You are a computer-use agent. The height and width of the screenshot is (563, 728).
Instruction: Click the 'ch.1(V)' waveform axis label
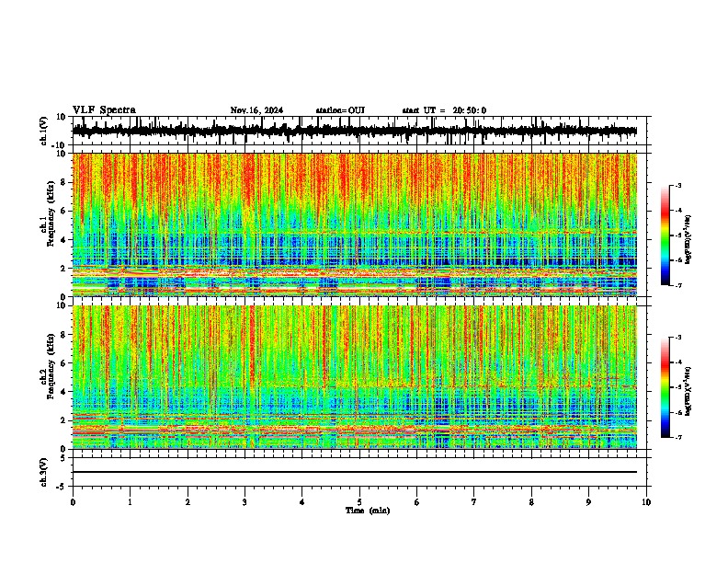44,131
